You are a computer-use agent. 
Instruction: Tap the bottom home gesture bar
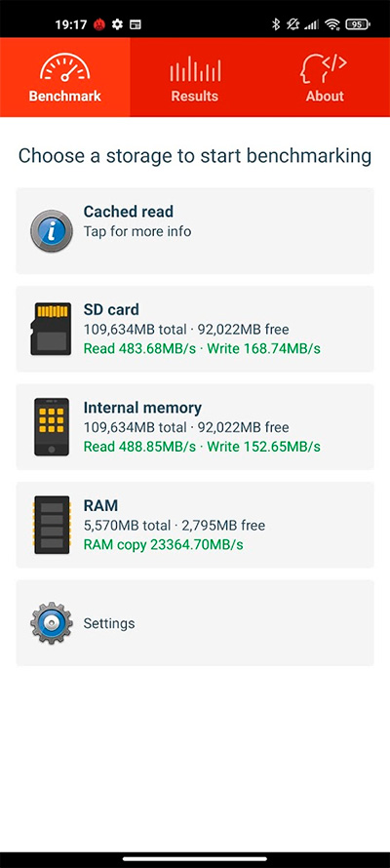(x=195, y=858)
